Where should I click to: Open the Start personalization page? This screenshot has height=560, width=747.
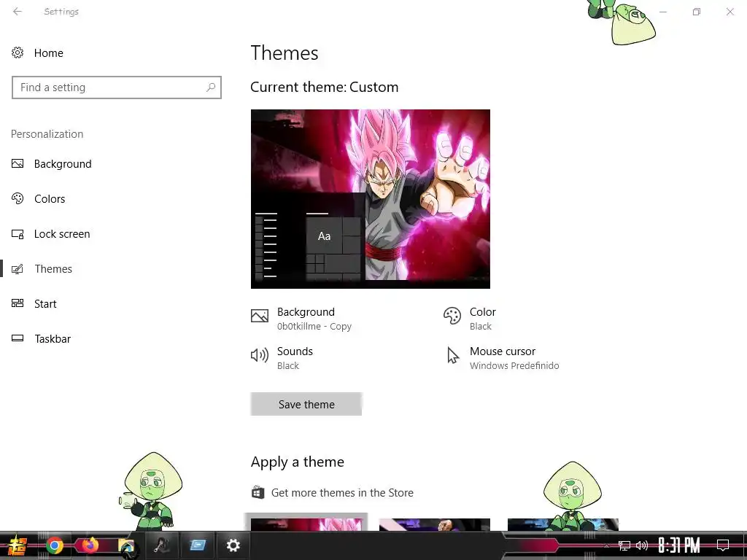[45, 304]
